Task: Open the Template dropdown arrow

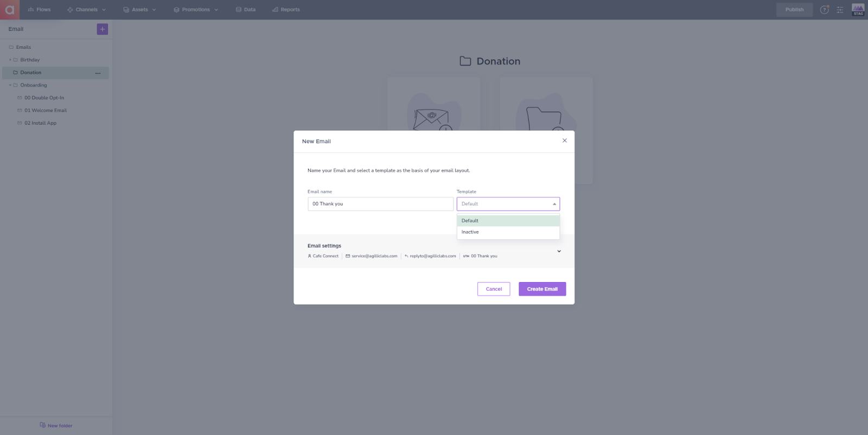Action: tap(554, 204)
